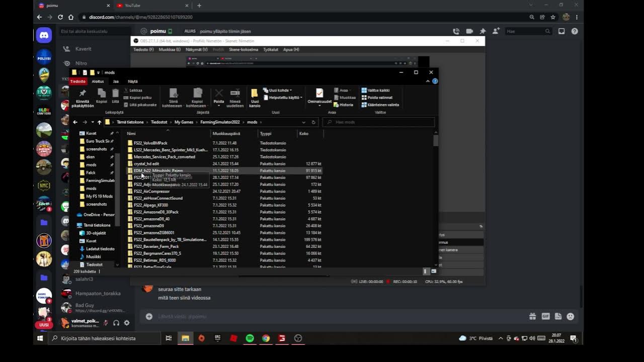The width and height of the screenshot is (644, 362).
Task: Open Chrome from the taskbar
Action: (266, 338)
